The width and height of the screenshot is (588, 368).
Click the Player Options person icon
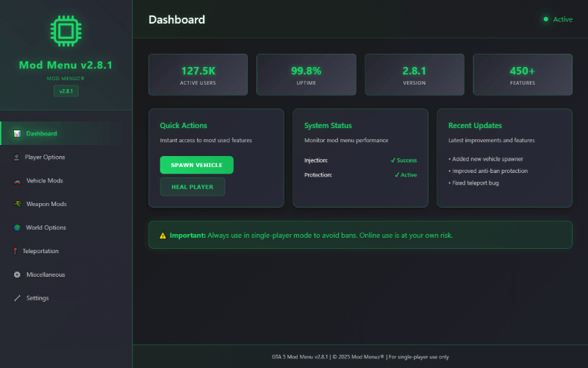pyautogui.click(x=17, y=157)
